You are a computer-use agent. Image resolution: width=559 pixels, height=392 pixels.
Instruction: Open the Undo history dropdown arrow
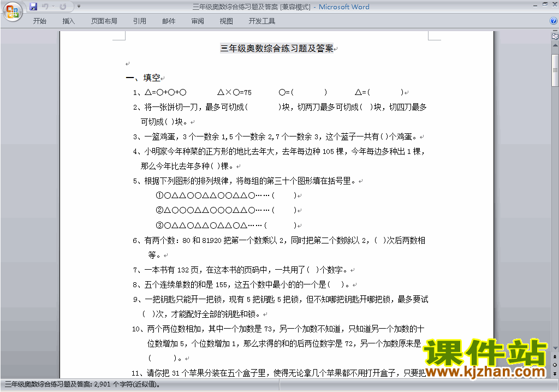click(53, 7)
